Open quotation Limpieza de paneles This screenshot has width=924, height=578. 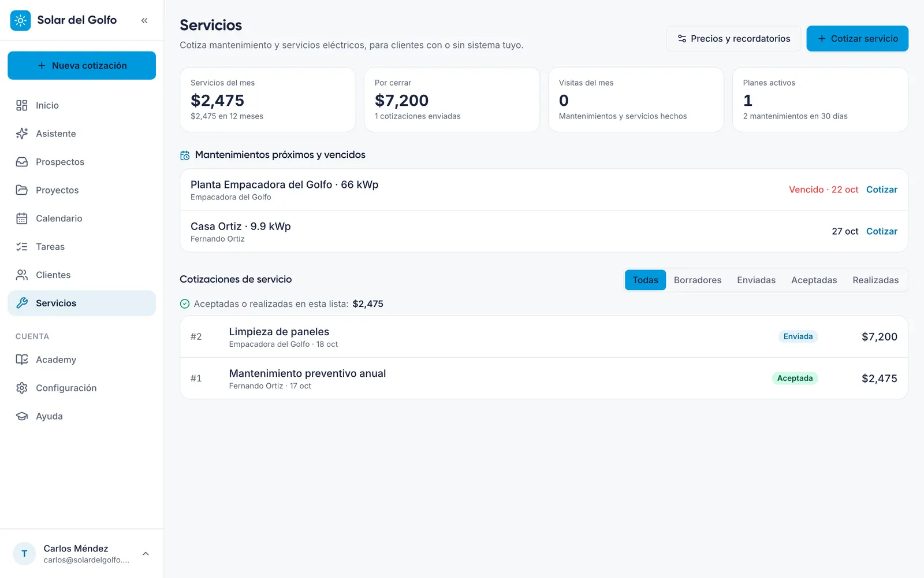543,337
